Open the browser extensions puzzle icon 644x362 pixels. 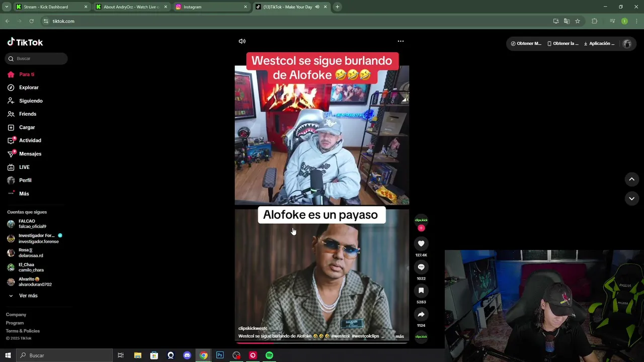[594, 21]
